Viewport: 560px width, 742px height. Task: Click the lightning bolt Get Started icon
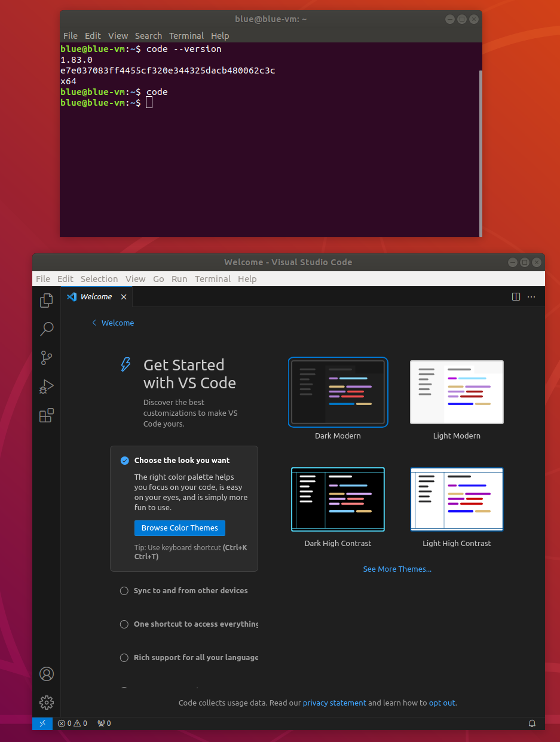[126, 364]
